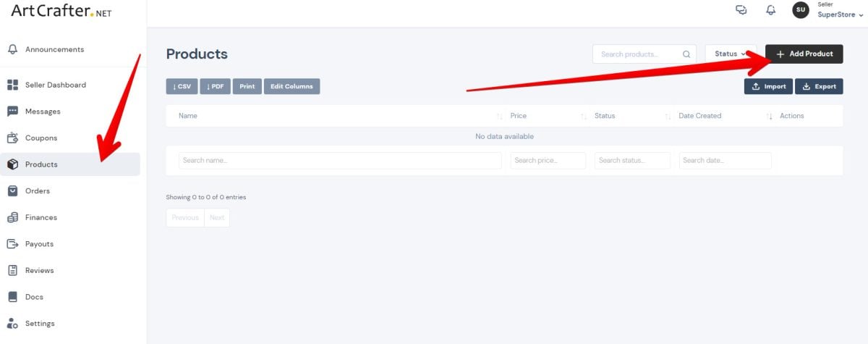Click the Products box icon in sidebar
Viewport: 868px width, 344px height.
tap(12, 164)
